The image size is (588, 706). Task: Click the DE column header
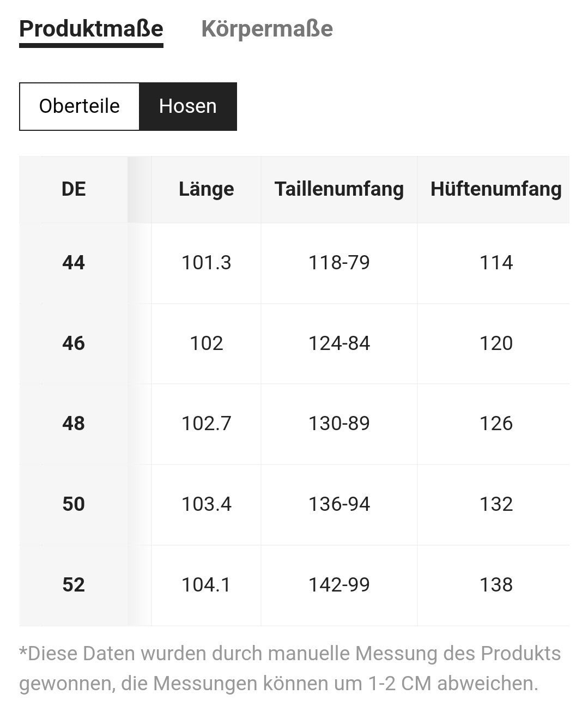click(x=74, y=189)
